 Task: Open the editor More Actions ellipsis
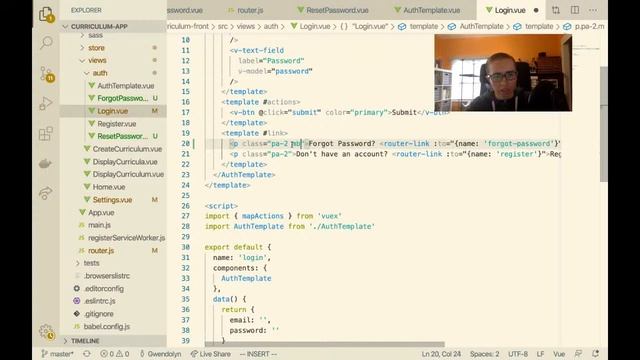[593, 10]
